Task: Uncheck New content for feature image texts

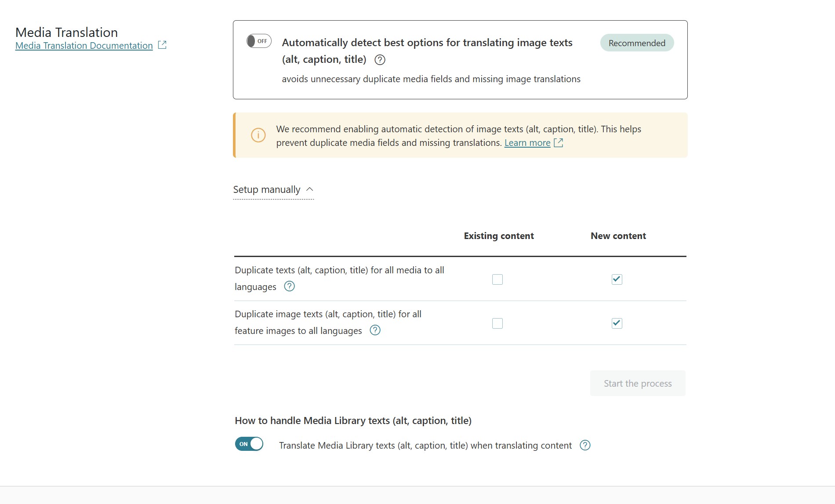Action: [x=617, y=323]
